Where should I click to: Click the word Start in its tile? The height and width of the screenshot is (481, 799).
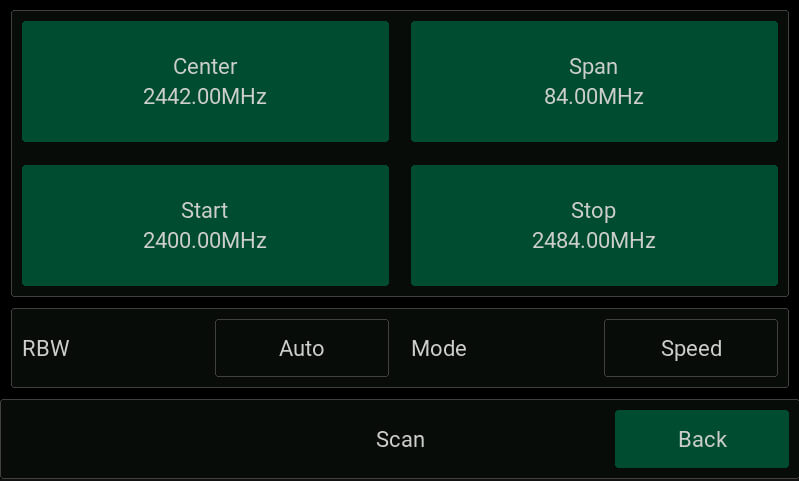(x=205, y=211)
